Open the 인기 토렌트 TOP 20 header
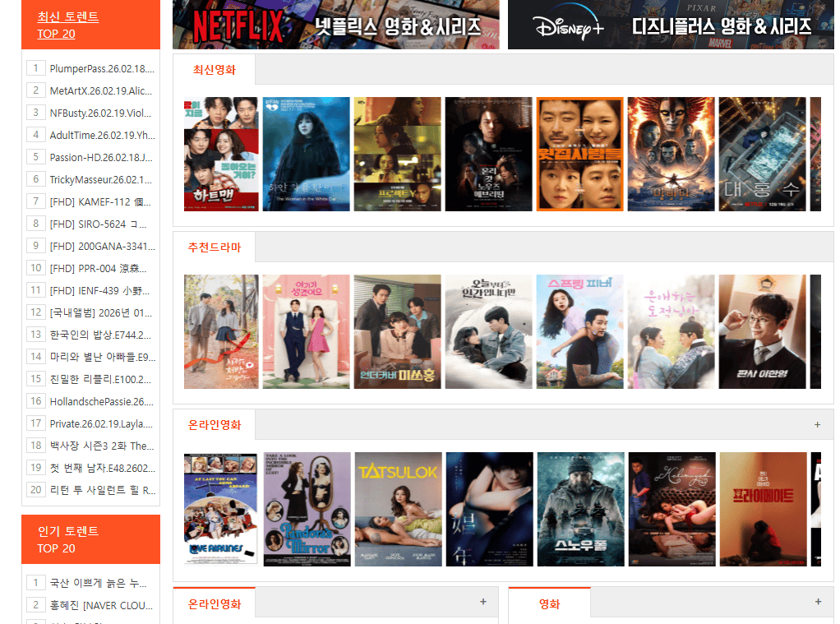Image resolution: width=840 pixels, height=624 pixels. pos(68,539)
